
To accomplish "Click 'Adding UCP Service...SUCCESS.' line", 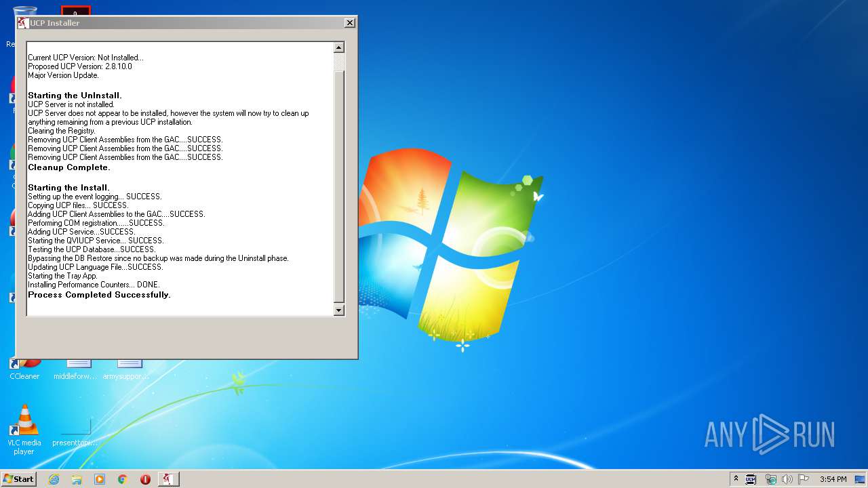I will coord(81,232).
